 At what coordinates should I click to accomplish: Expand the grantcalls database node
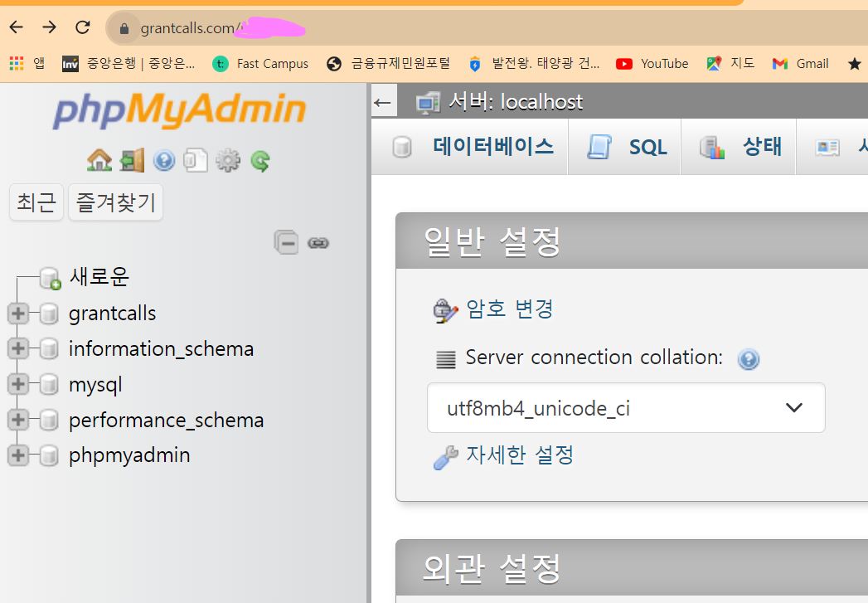click(17, 314)
